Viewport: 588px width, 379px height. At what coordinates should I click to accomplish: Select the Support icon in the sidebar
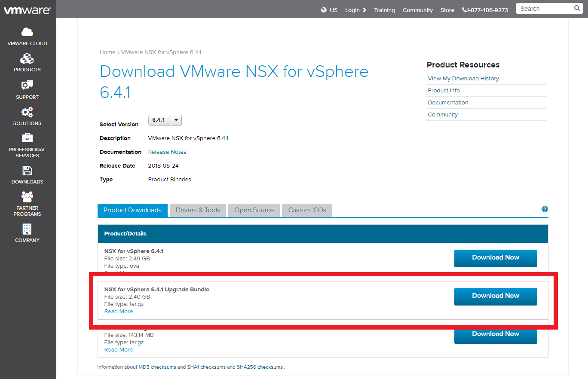pyautogui.click(x=27, y=85)
